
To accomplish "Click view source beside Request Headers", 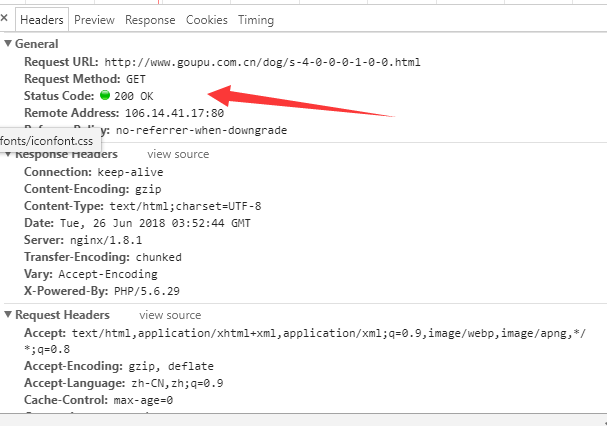I will (x=170, y=315).
